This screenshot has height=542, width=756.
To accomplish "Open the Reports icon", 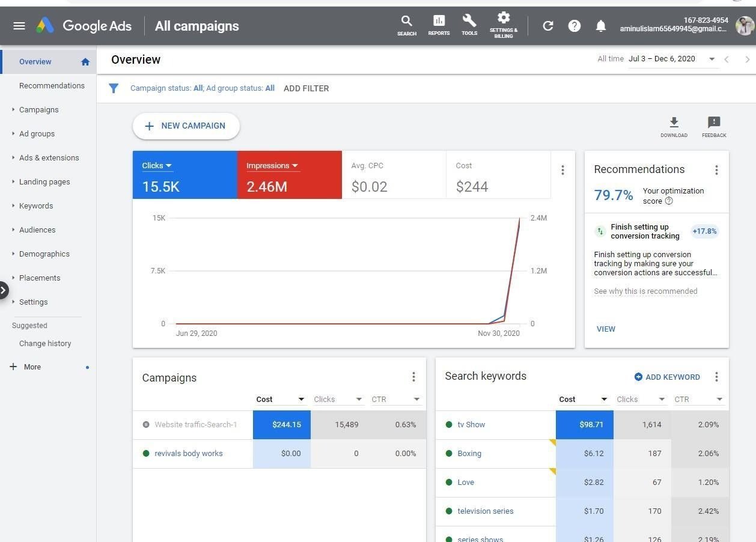I will [x=439, y=22].
